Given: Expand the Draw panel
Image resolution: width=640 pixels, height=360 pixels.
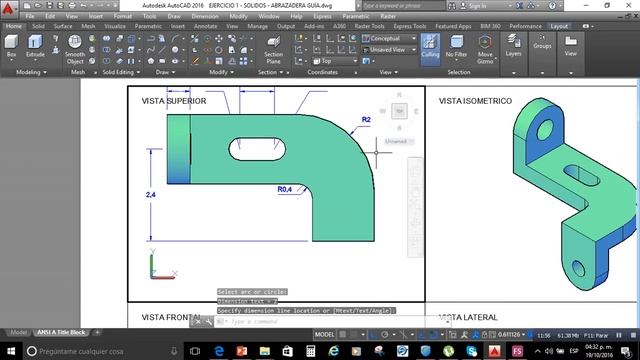Looking at the screenshot, I should pyautogui.click(x=165, y=72).
